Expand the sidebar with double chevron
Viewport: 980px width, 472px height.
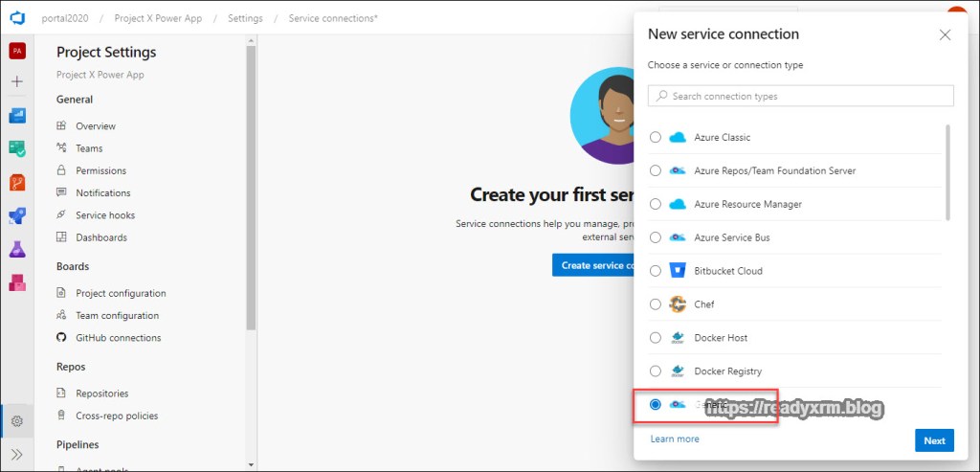click(17, 454)
